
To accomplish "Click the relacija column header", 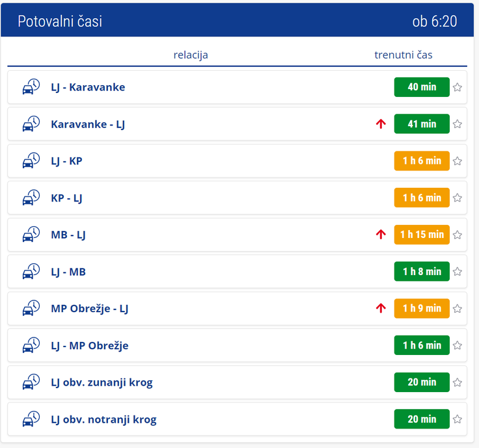I will [x=191, y=55].
